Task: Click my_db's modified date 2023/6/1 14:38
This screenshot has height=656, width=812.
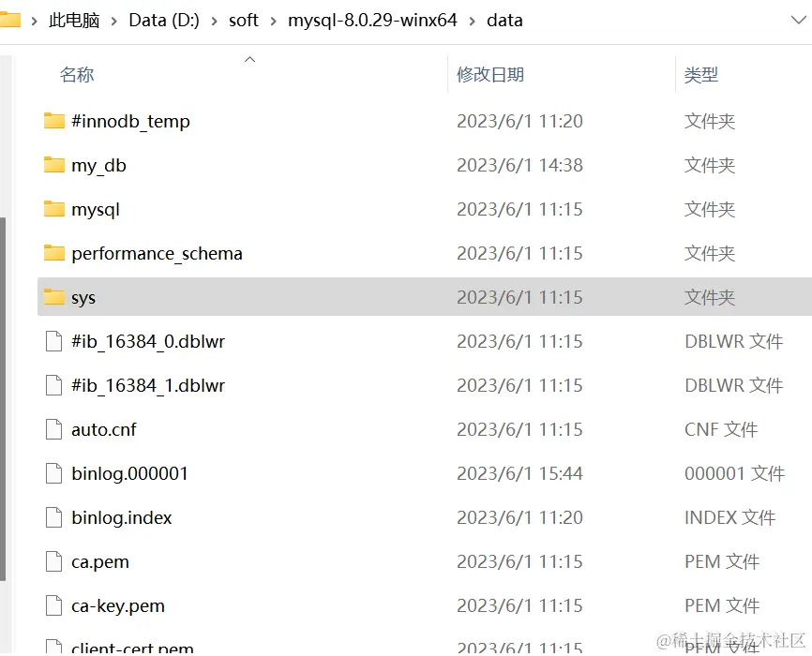Action: (x=520, y=165)
